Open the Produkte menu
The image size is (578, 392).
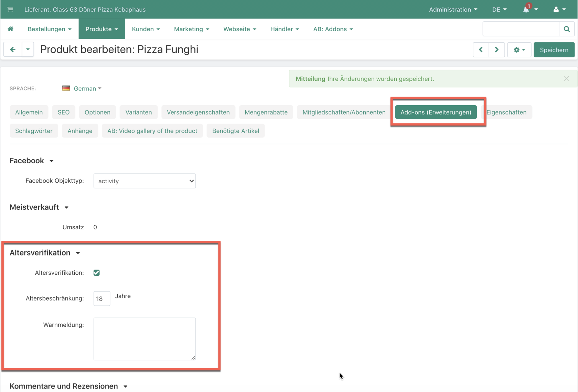coord(102,29)
